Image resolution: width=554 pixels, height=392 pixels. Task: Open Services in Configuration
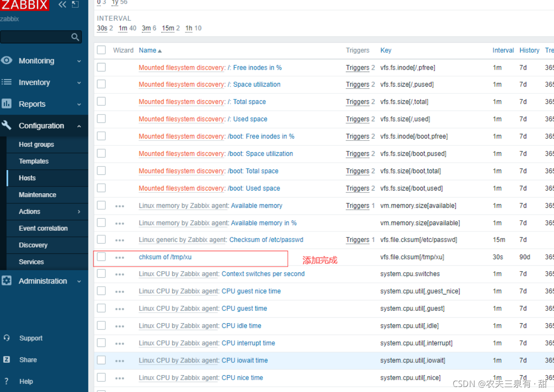pyautogui.click(x=31, y=262)
